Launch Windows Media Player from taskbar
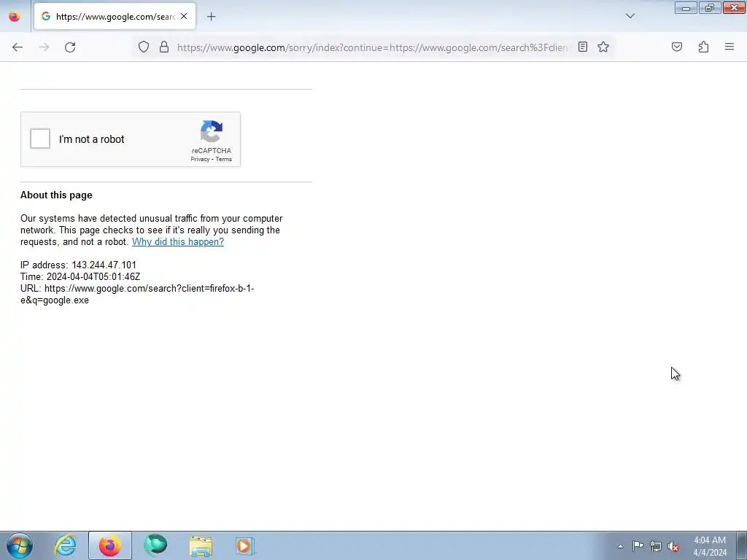This screenshot has height=560, width=747. [x=245, y=545]
